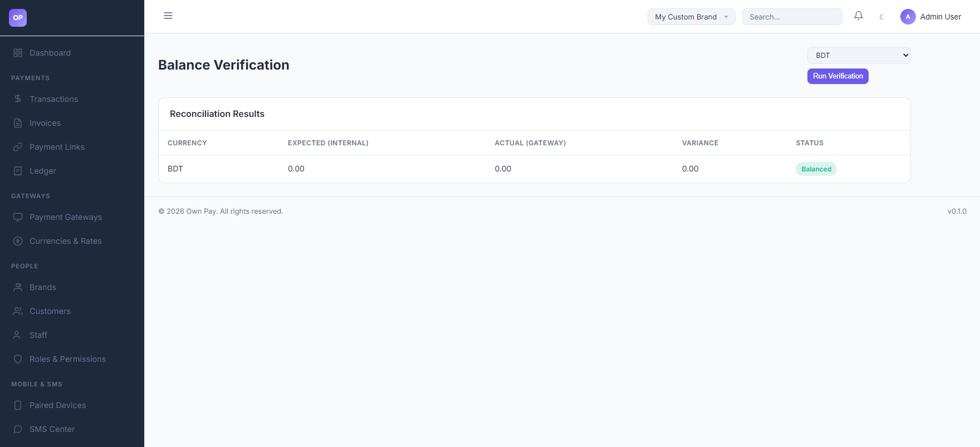Click the Ledger book icon
This screenshot has height=447, width=980.
tap(18, 171)
